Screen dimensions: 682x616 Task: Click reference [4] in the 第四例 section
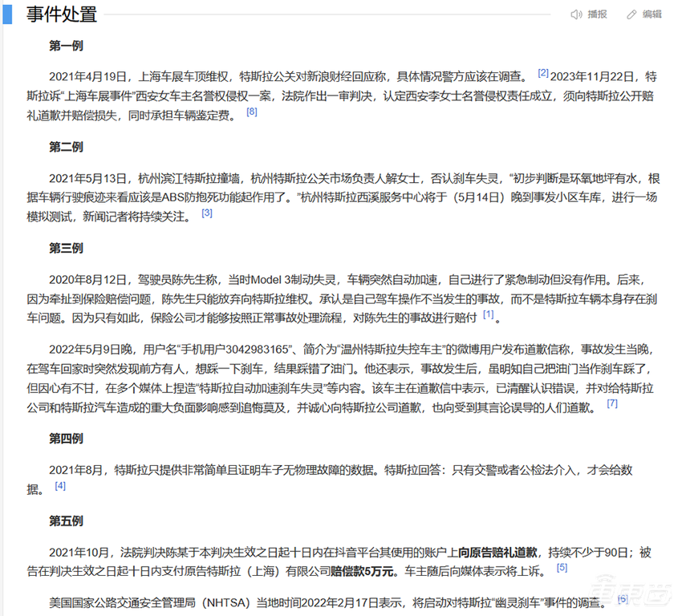(x=59, y=485)
